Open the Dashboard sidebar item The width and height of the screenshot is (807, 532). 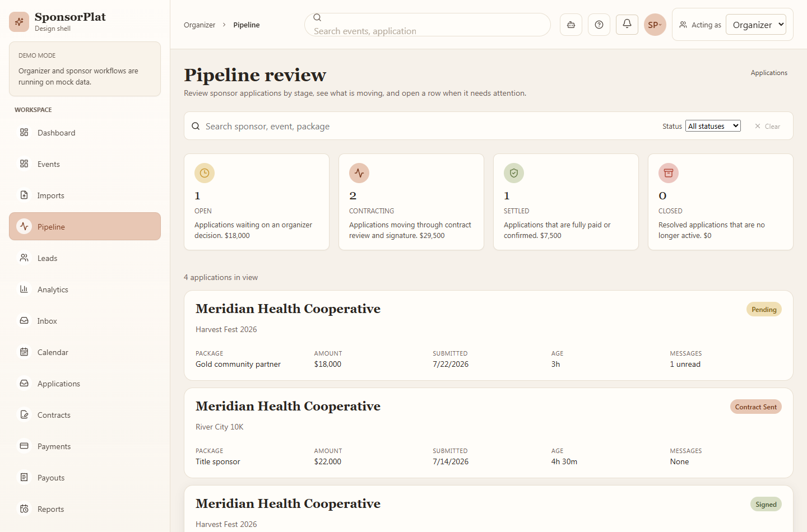[x=85, y=133]
